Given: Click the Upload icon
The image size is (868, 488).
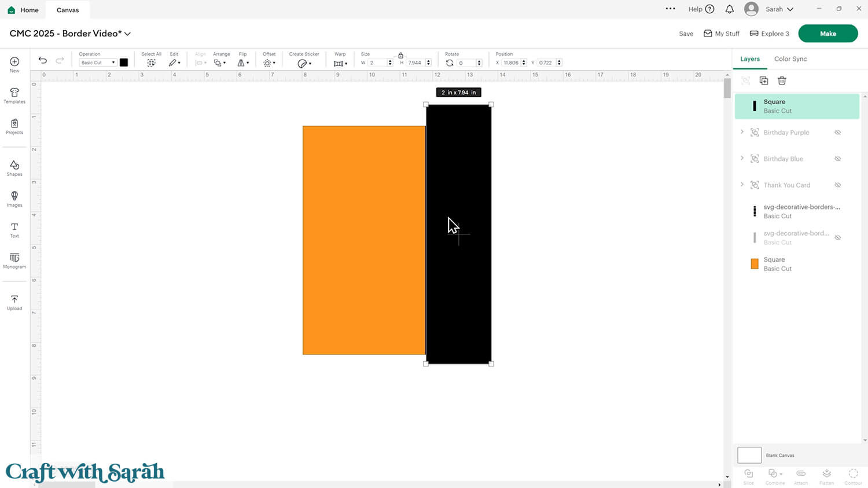Looking at the screenshot, I should (x=14, y=302).
